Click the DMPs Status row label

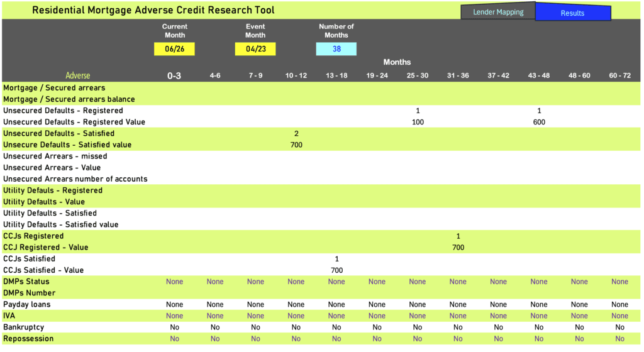pos(26,282)
